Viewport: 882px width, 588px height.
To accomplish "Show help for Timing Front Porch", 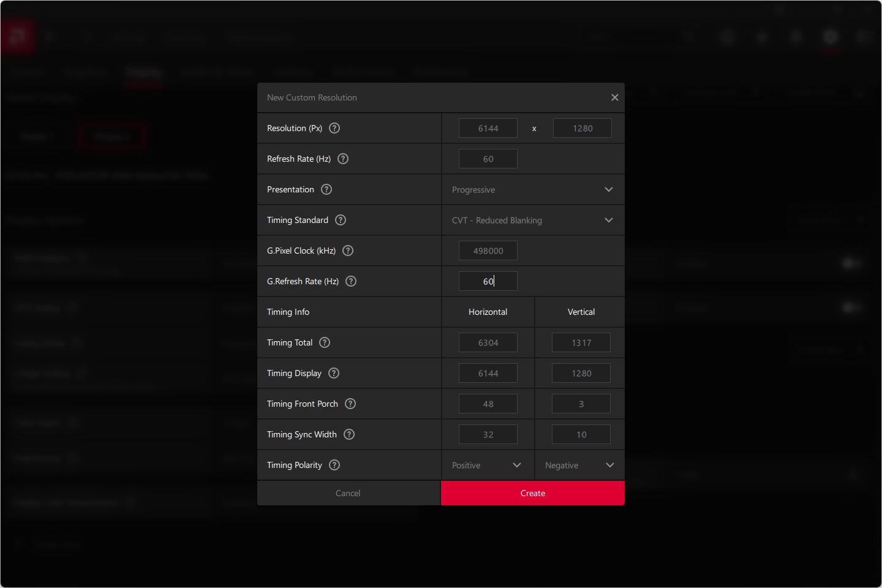I will click(x=350, y=404).
